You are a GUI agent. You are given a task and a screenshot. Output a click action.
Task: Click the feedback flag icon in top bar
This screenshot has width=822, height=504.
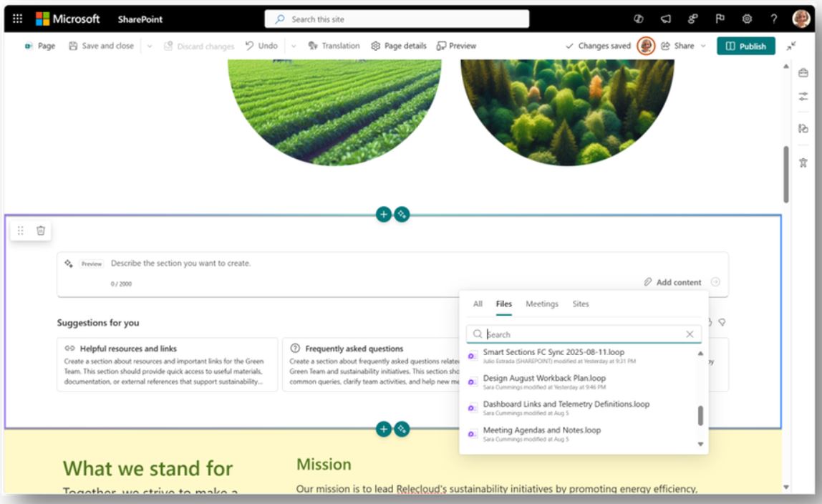point(720,19)
